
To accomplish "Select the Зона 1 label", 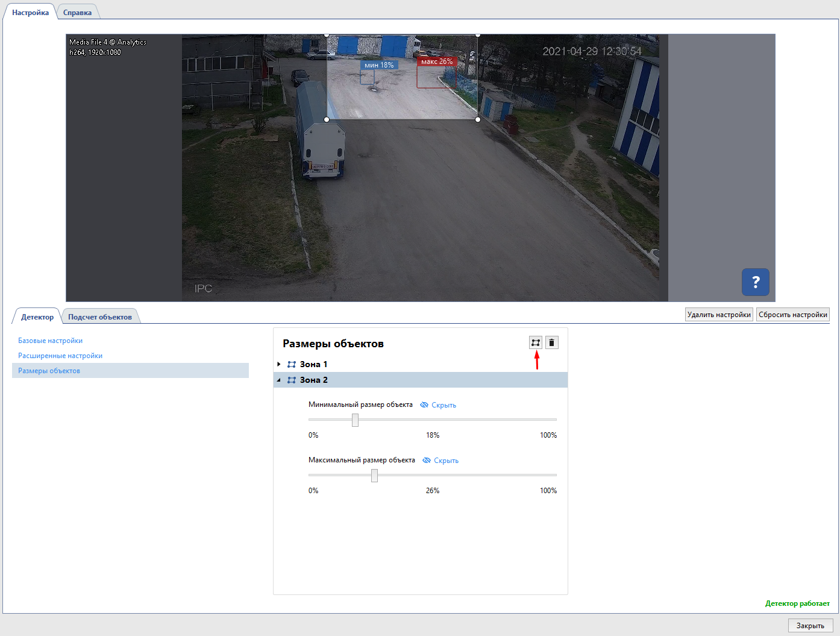I will coord(313,364).
